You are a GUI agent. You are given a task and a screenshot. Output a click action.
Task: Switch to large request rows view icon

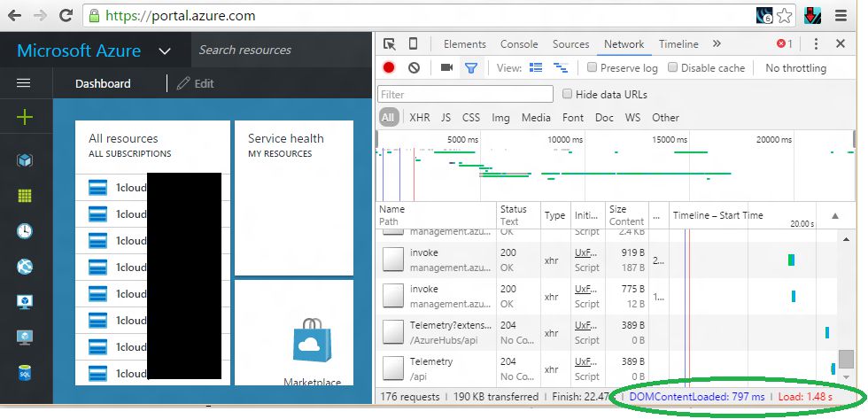pos(536,67)
